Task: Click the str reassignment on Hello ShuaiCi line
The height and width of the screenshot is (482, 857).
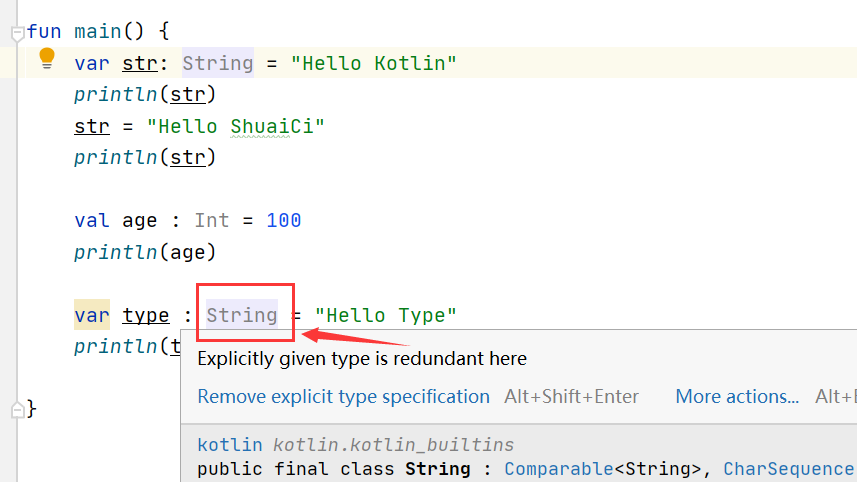Action: (x=92, y=127)
